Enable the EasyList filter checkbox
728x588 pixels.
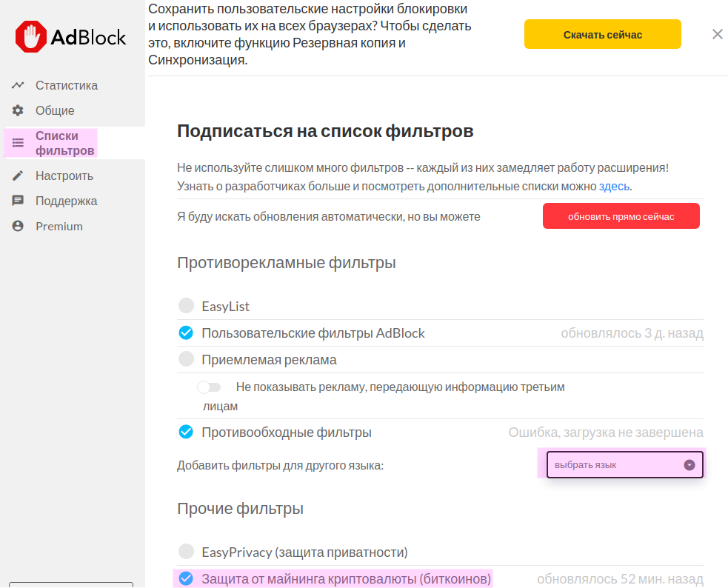click(186, 306)
